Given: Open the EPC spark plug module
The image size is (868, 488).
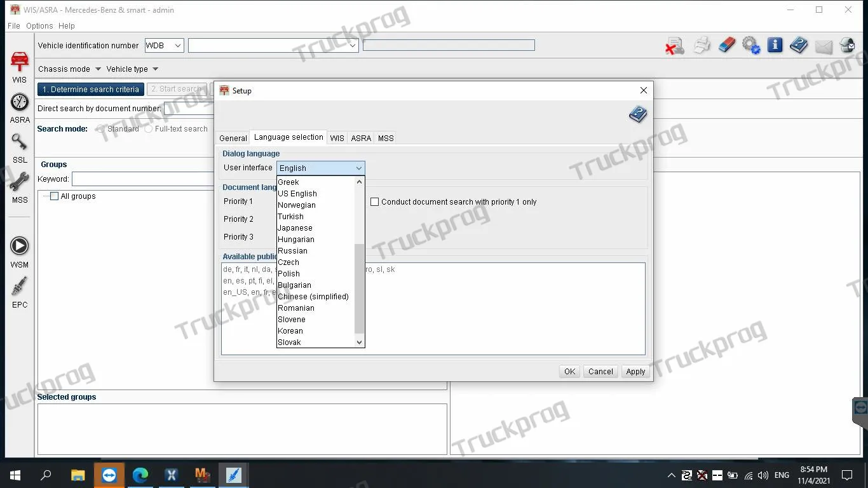Looking at the screenshot, I should (x=20, y=292).
